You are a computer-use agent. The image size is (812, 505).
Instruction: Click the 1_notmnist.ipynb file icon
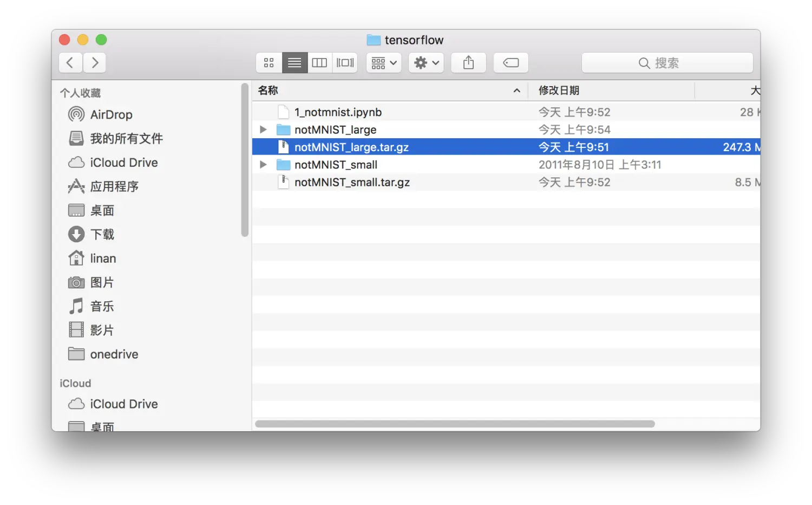click(x=283, y=112)
